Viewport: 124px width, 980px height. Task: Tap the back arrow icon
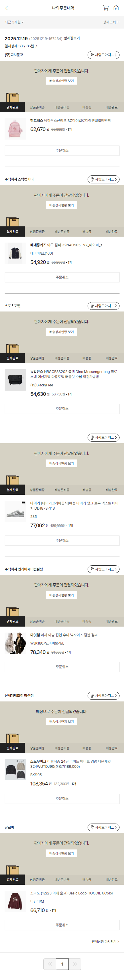[8, 8]
